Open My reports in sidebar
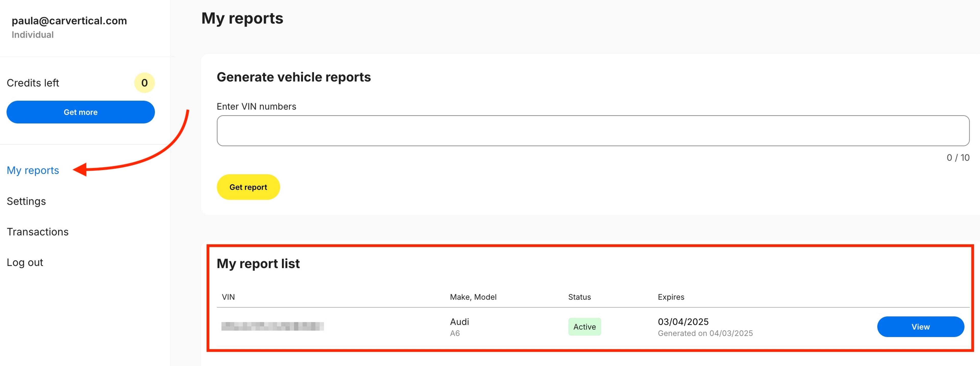Viewport: 980px width, 366px height. click(33, 170)
